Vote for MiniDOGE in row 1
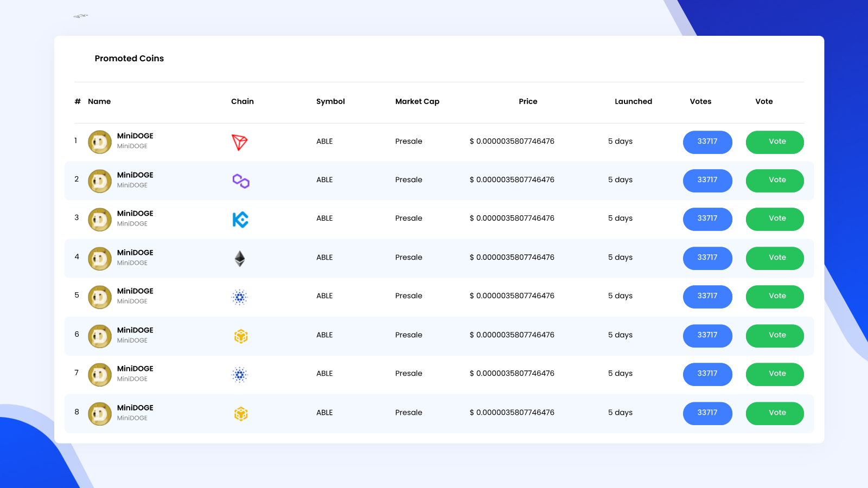The width and height of the screenshot is (868, 488). tap(775, 142)
